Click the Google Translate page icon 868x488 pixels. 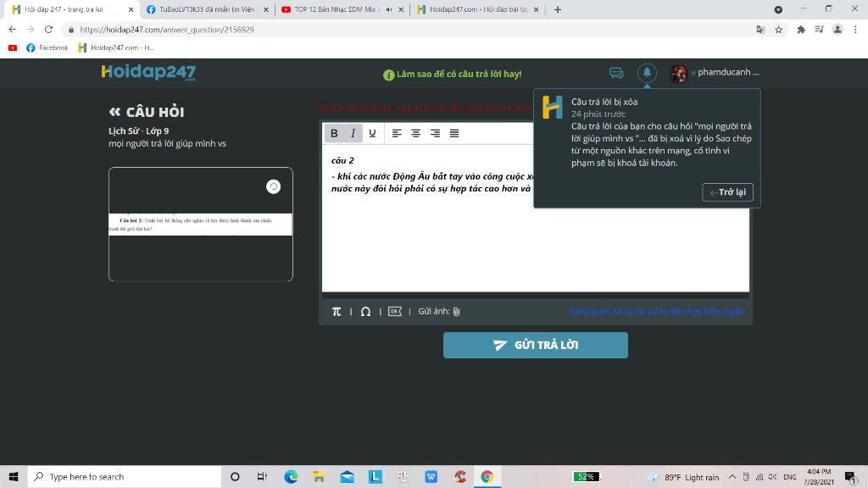coord(760,30)
